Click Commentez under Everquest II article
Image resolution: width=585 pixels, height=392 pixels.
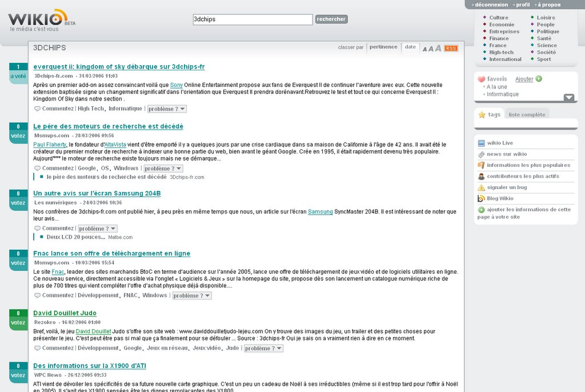pos(58,109)
